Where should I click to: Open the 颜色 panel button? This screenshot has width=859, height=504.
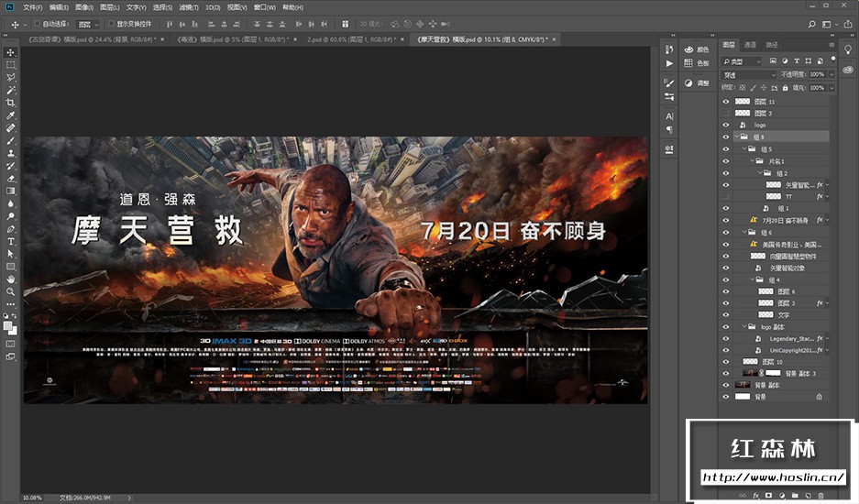[x=697, y=49]
